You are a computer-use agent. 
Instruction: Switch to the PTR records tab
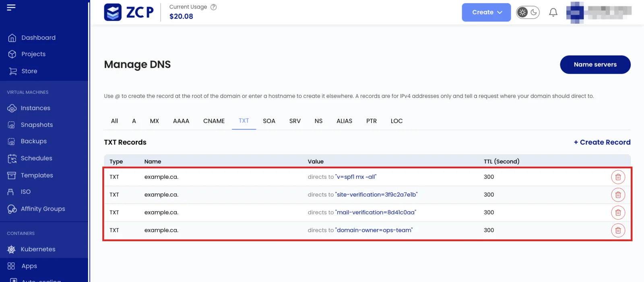click(x=372, y=121)
